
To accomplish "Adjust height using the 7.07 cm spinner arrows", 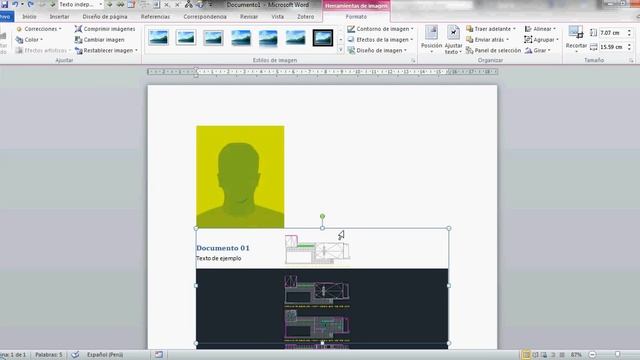I will click(629, 33).
